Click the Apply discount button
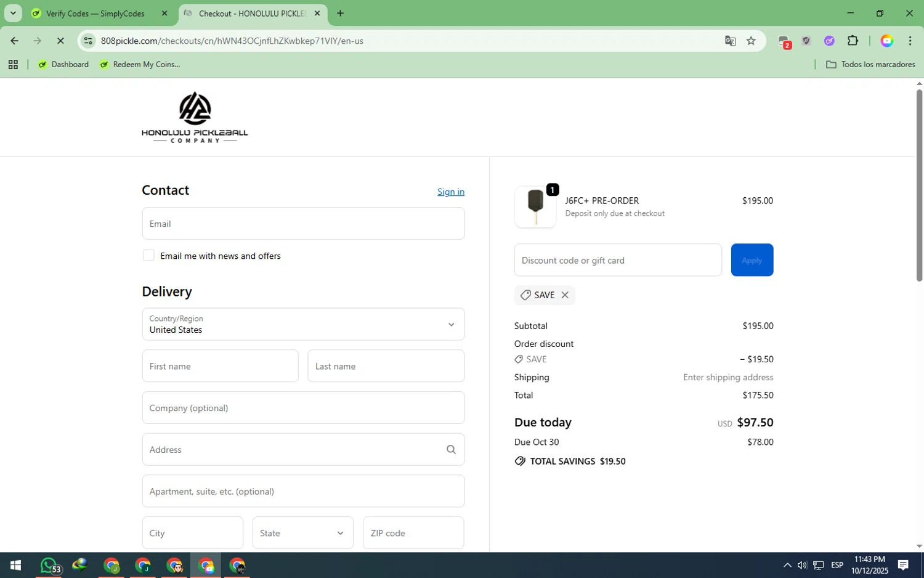Image resolution: width=924 pixels, height=578 pixels. (752, 260)
